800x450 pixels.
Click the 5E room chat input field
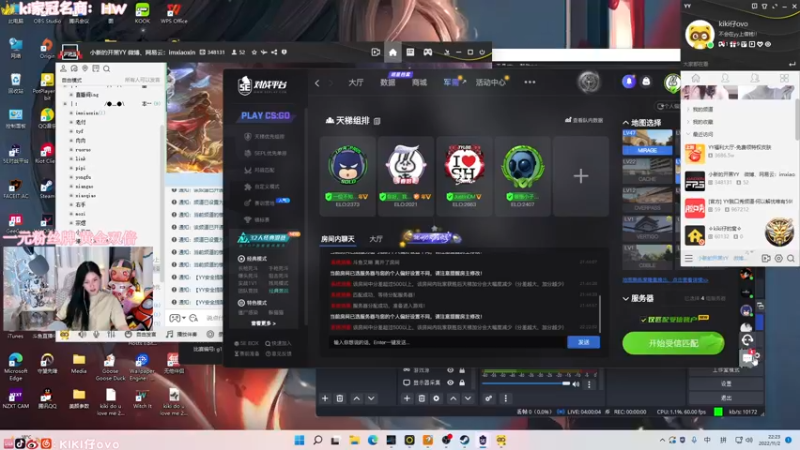coord(448,342)
